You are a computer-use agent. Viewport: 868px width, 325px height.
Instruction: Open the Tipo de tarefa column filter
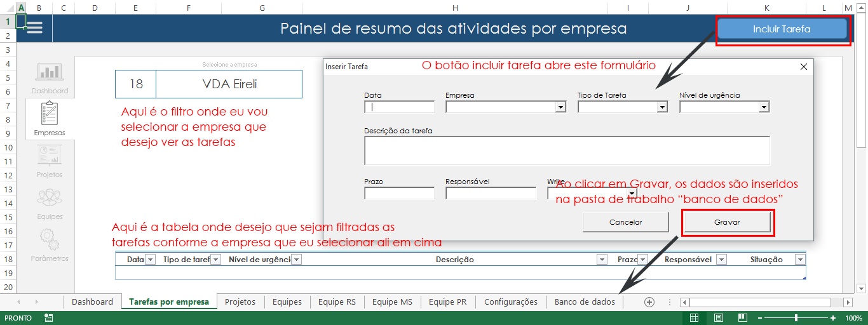tap(215, 259)
